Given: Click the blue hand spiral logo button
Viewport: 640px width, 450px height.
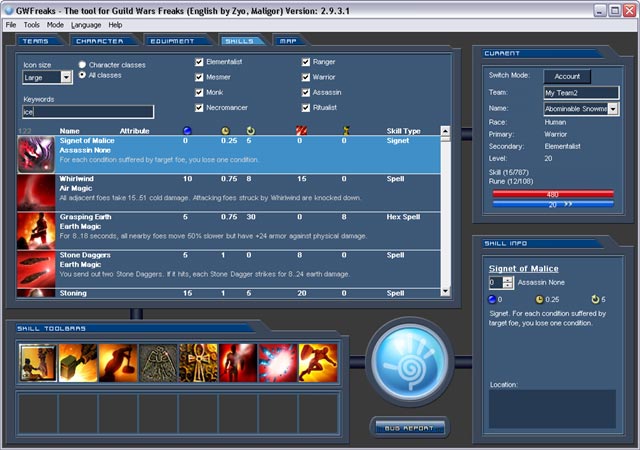Looking at the screenshot, I should [410, 362].
